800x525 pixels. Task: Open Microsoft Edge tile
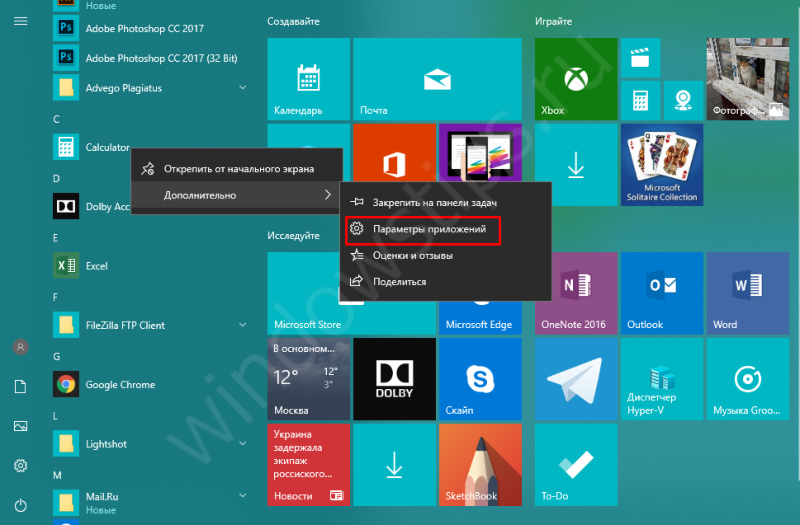[x=480, y=318]
